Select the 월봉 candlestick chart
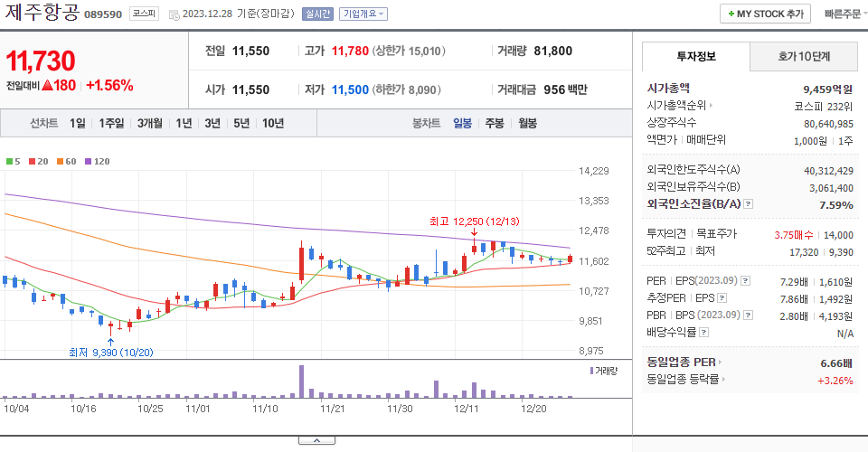The width and height of the screenshot is (868, 452). pyautogui.click(x=527, y=123)
